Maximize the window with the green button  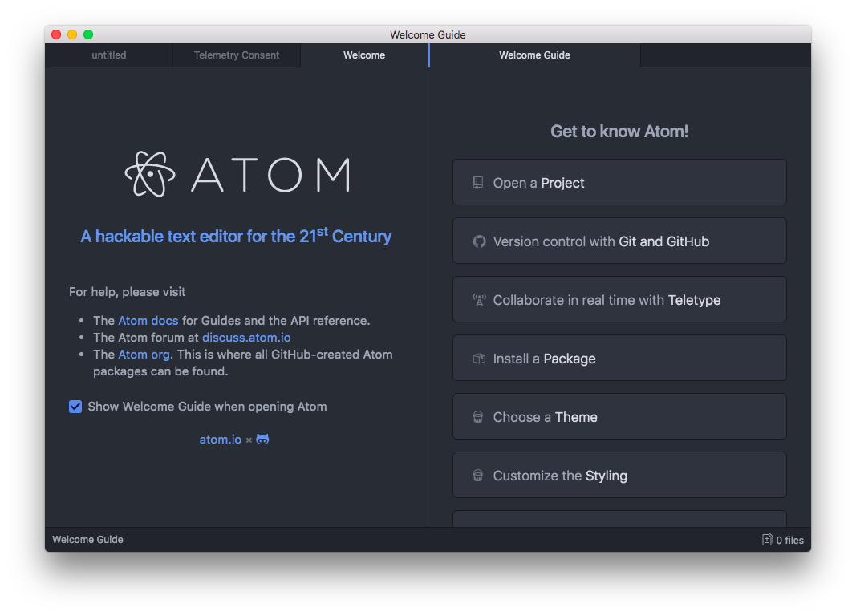tap(88, 34)
